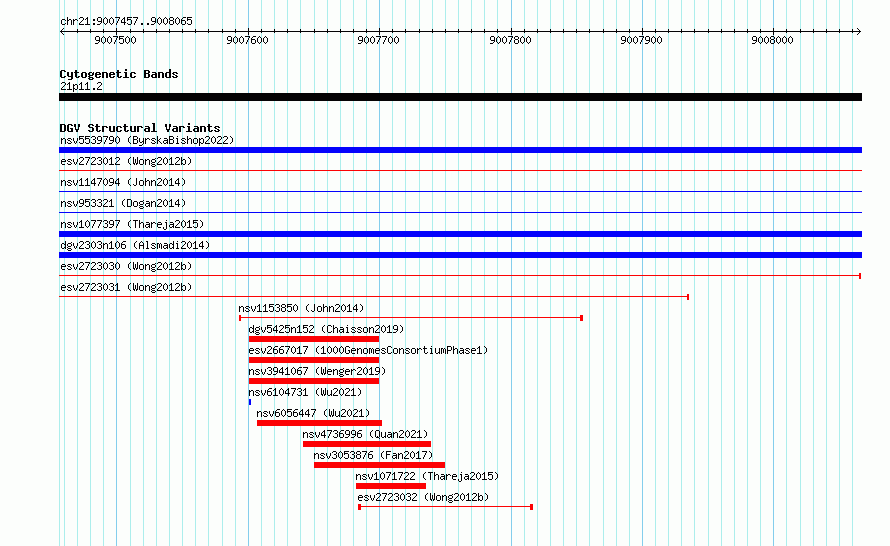This screenshot has height=546, width=890.
Task: Click the thin red line under esv2723032
Action: pos(446,507)
